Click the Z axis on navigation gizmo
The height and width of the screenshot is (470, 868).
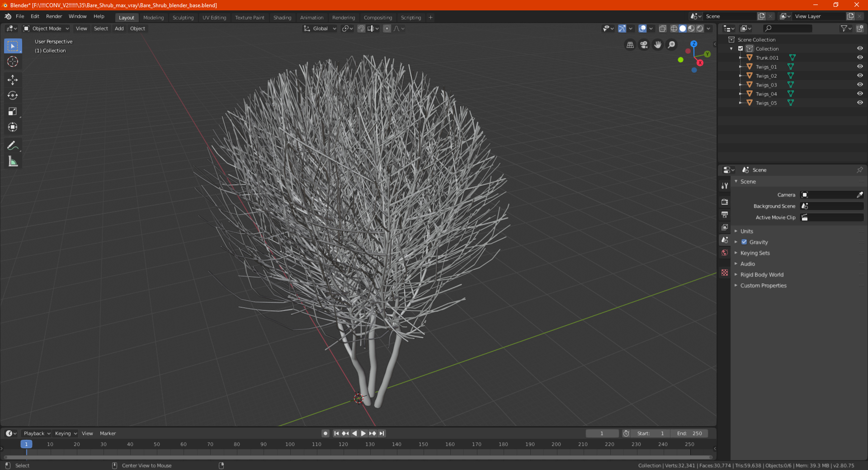[x=693, y=44]
